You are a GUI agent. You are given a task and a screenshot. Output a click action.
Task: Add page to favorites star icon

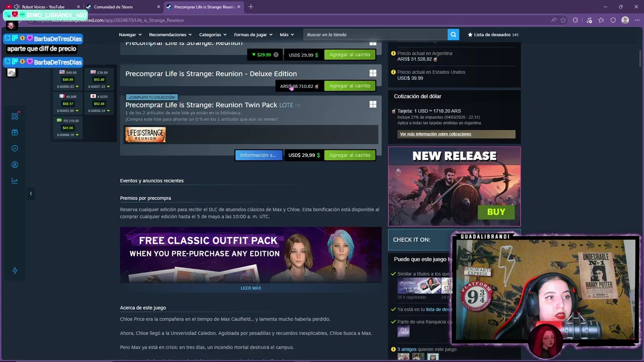coord(563,20)
